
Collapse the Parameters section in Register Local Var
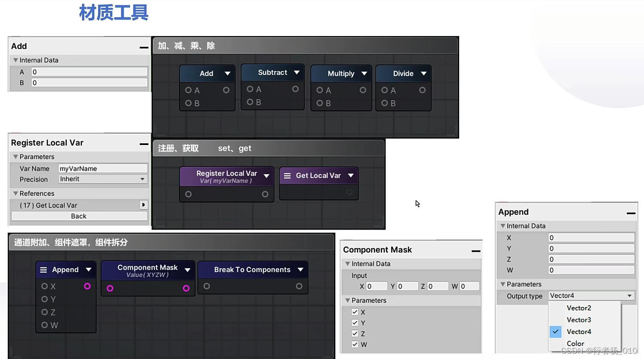(16, 157)
